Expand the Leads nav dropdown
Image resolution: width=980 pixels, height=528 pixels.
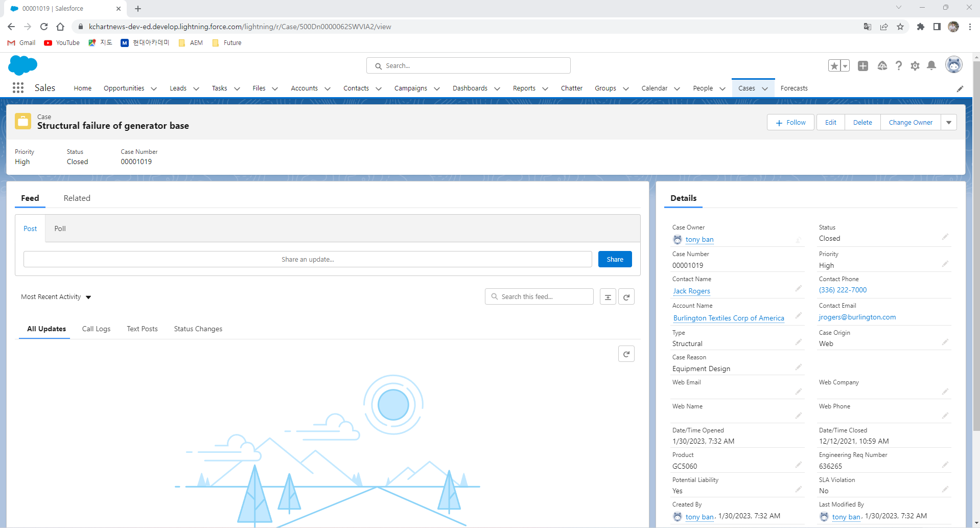[x=196, y=88]
